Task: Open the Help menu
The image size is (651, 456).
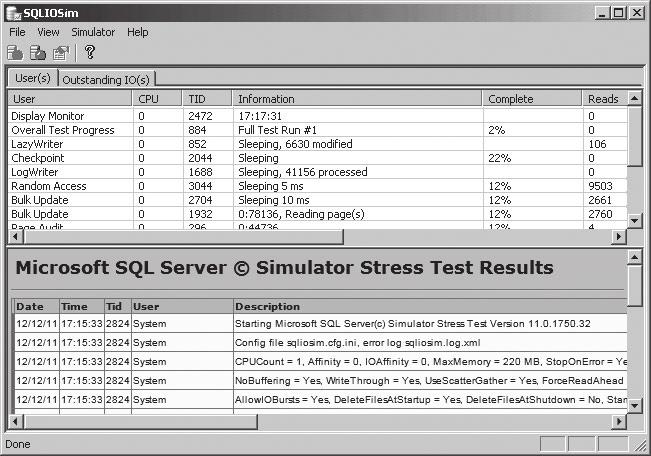Action: [x=137, y=32]
